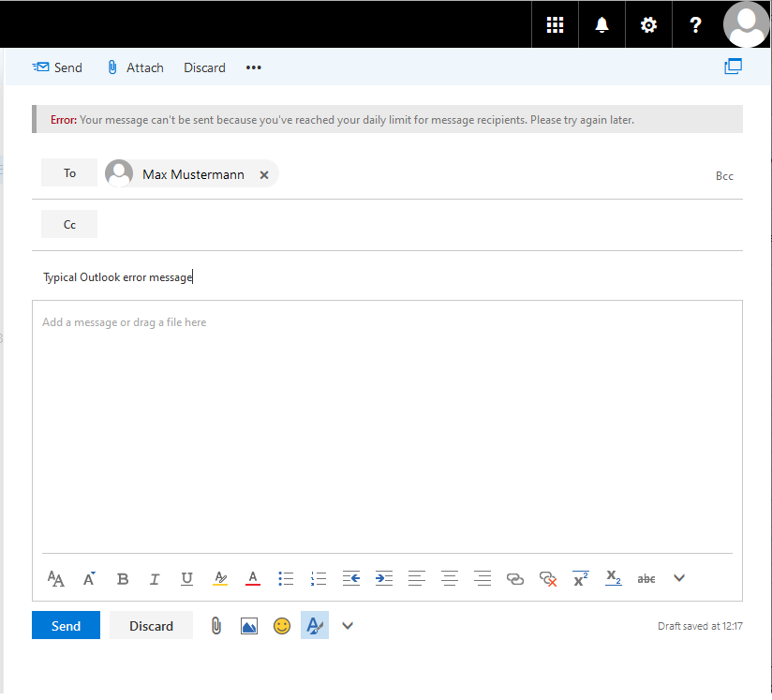Screen dimensions: 772x700
Task: Remove Max Mustermann from recipients
Action: click(x=263, y=174)
